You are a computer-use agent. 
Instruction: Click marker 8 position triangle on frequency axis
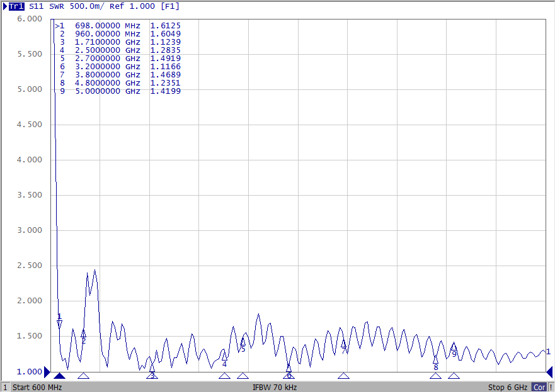[x=436, y=376]
